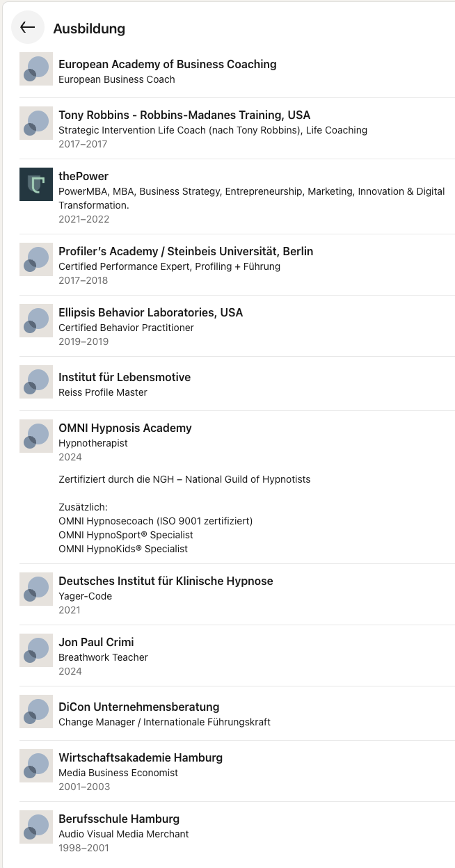Click European Academy of Business Coaching logo
The height and width of the screenshot is (868, 455).
click(x=36, y=70)
